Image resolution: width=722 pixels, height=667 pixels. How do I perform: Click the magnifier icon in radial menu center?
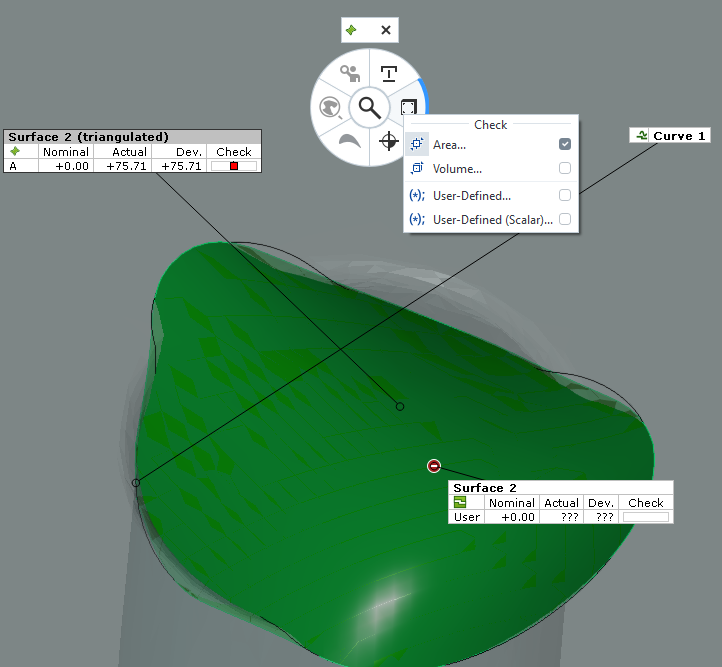point(369,108)
